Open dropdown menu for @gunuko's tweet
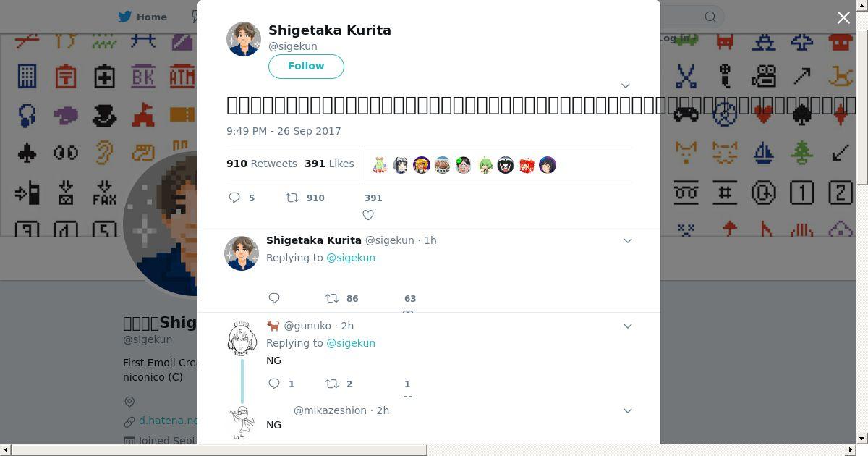The width and height of the screenshot is (868, 456). coord(628,326)
